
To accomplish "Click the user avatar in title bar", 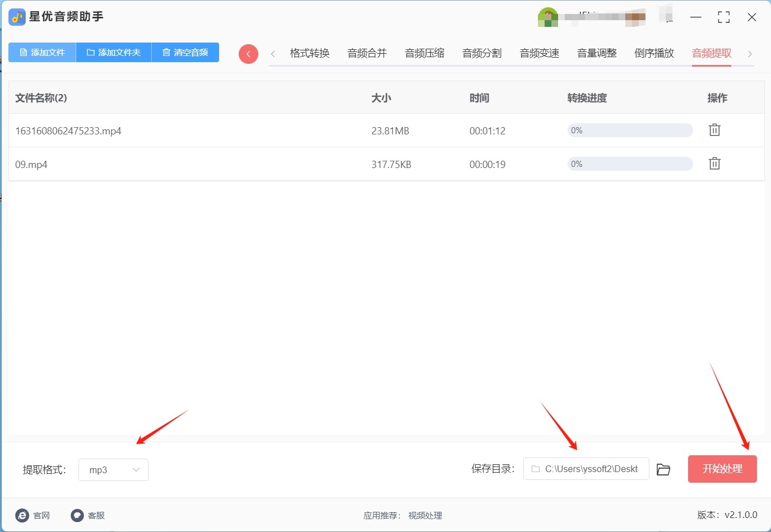I will tap(547, 17).
